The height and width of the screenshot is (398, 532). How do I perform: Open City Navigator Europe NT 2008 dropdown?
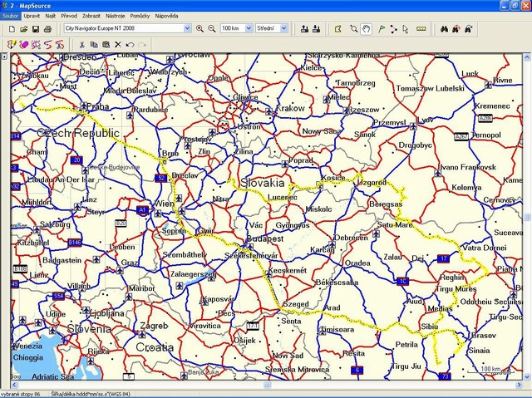(187, 28)
